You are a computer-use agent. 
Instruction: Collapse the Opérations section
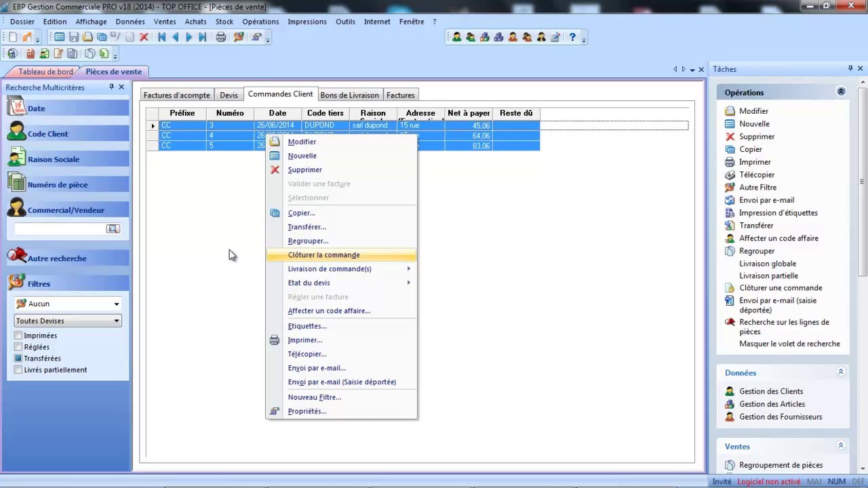[x=841, y=92]
